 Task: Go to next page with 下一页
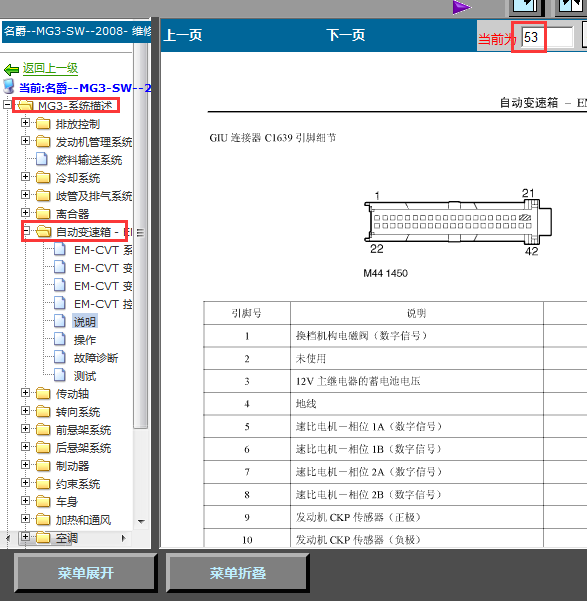tap(346, 35)
